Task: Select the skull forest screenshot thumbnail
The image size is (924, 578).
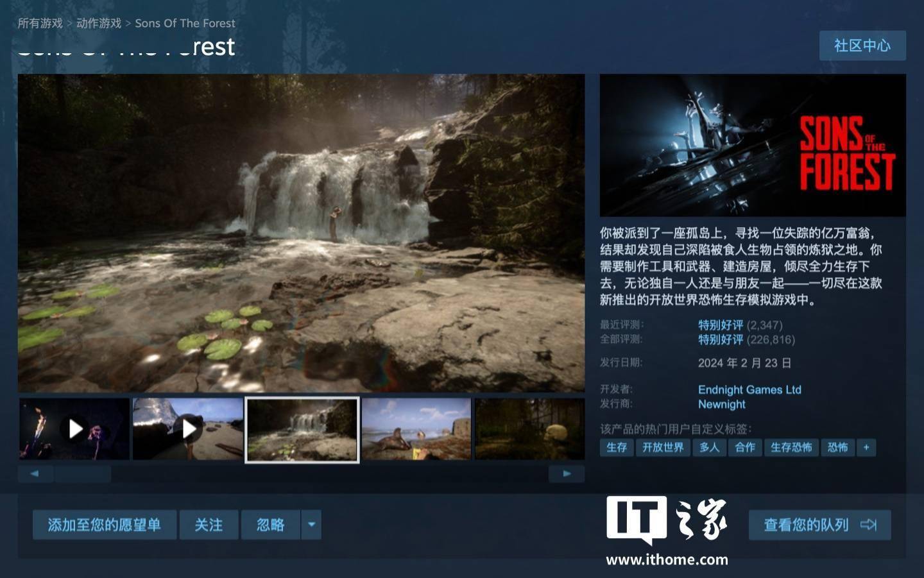Action: 530,429
